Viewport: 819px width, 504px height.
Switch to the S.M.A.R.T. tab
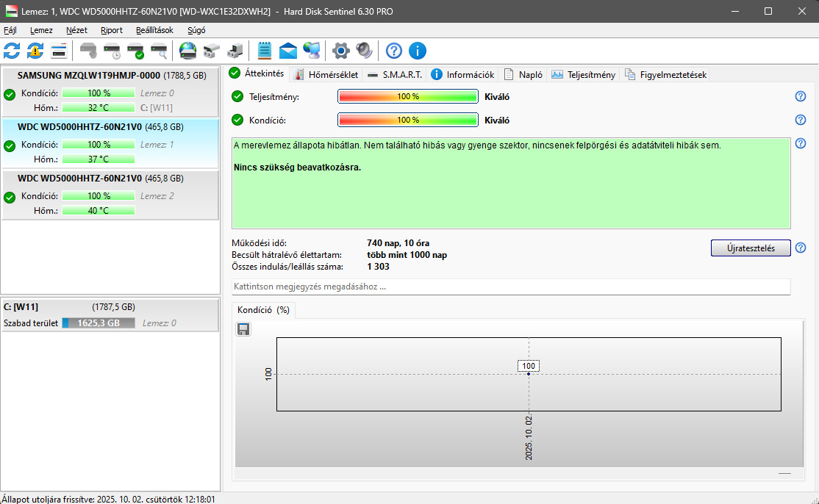tap(395, 75)
